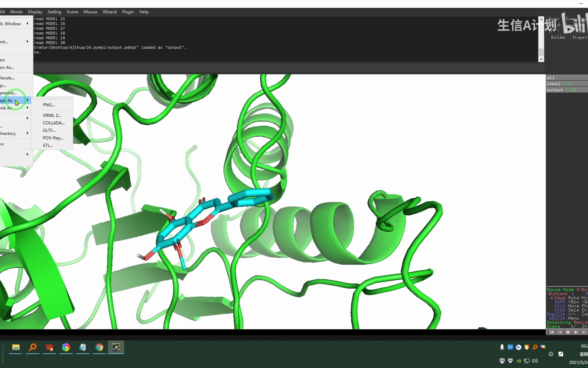Click the second printer tray icon
The height and width of the screenshot is (368, 588).
click(x=510, y=361)
